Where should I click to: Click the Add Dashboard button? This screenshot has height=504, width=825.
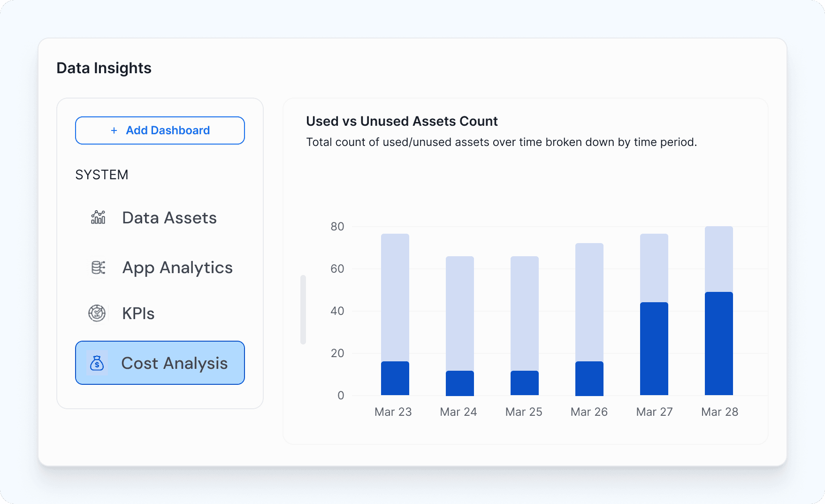(160, 130)
